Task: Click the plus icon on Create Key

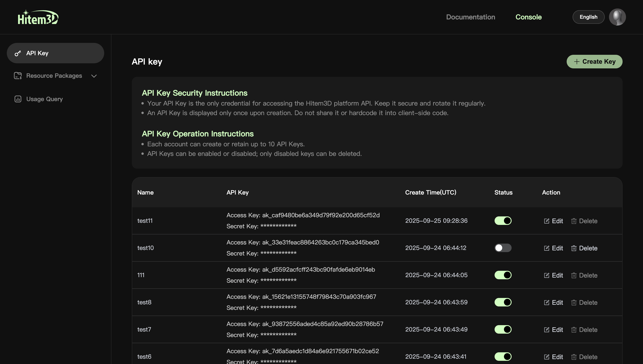Action: coord(577,62)
